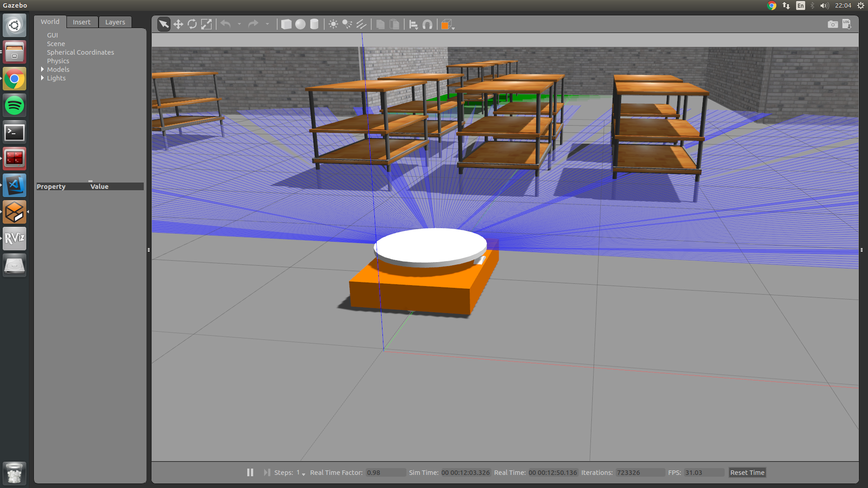Click the Real Time Factor field

(x=386, y=473)
